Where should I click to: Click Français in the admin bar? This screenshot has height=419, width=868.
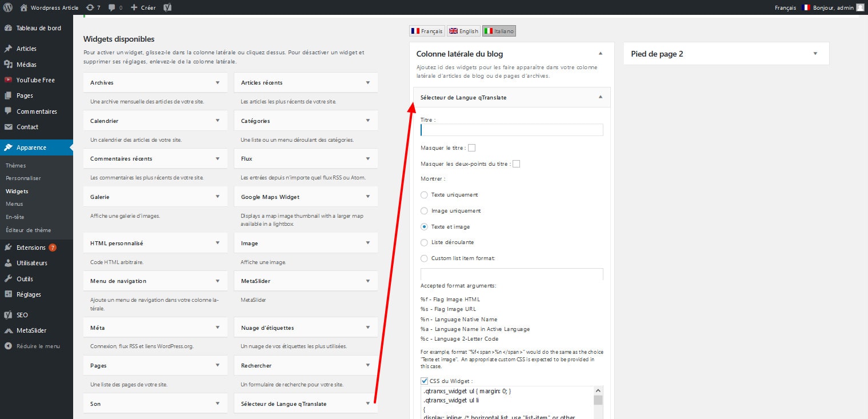coord(785,7)
